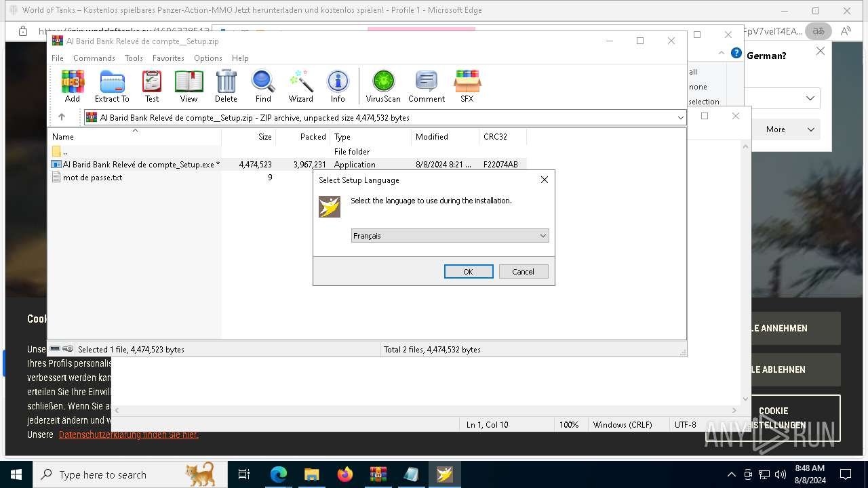
Task: Show archive Info
Action: click(x=338, y=86)
